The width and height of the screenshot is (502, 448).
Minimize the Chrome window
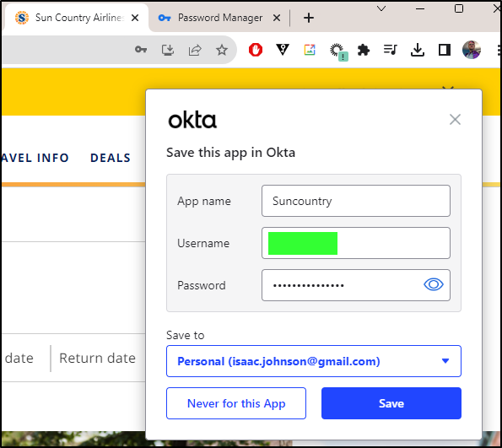[x=420, y=8]
